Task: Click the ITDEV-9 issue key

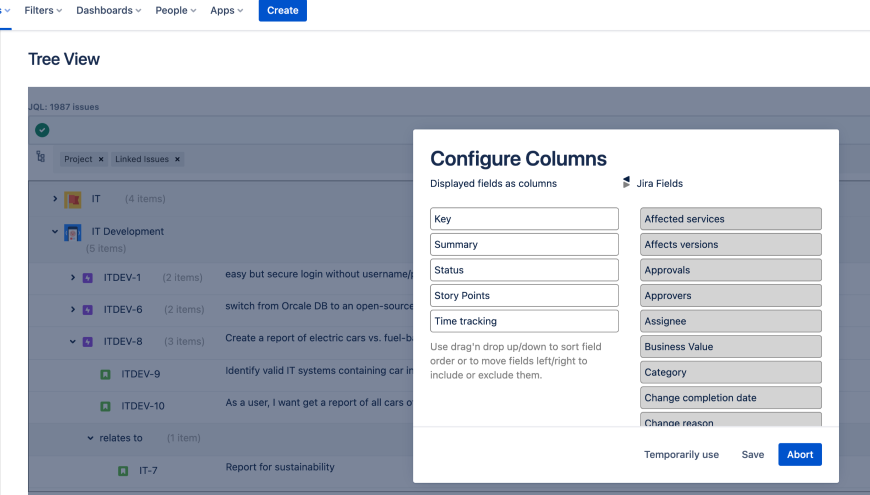Action: 140,374
